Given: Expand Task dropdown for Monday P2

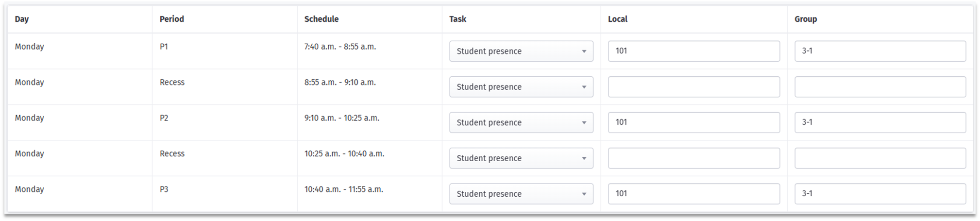Looking at the screenshot, I should point(521,122).
